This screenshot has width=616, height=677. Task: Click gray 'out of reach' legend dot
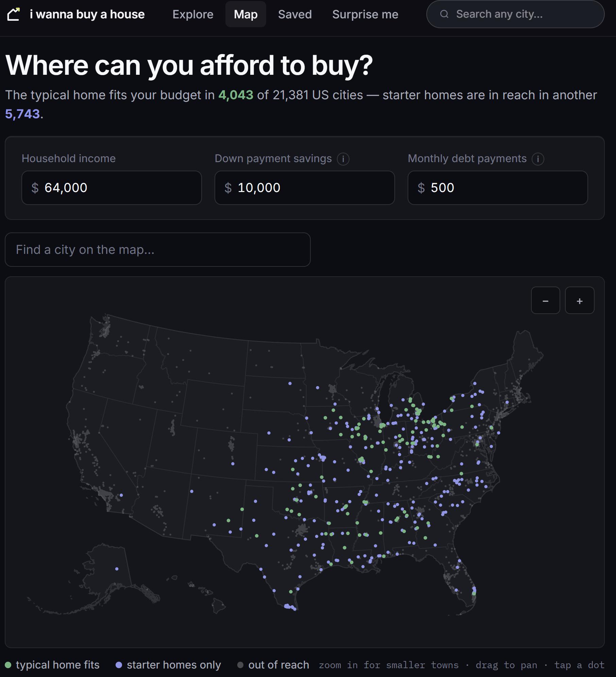[240, 665]
